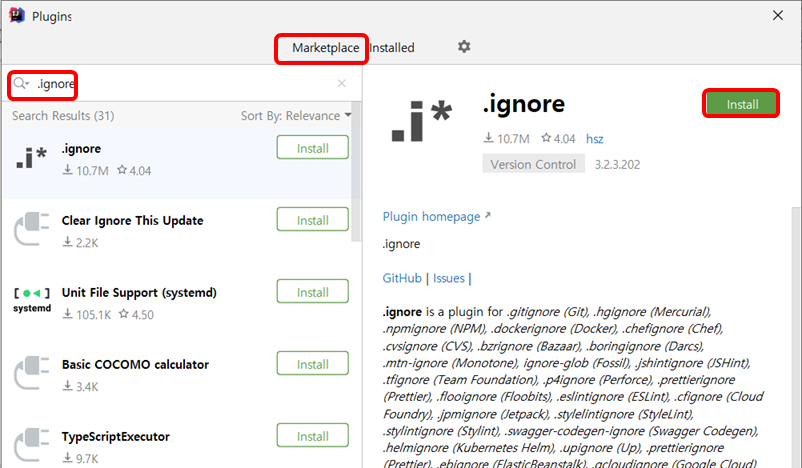Install Clear Ignore This Update plugin
The height and width of the screenshot is (468, 802).
point(313,220)
